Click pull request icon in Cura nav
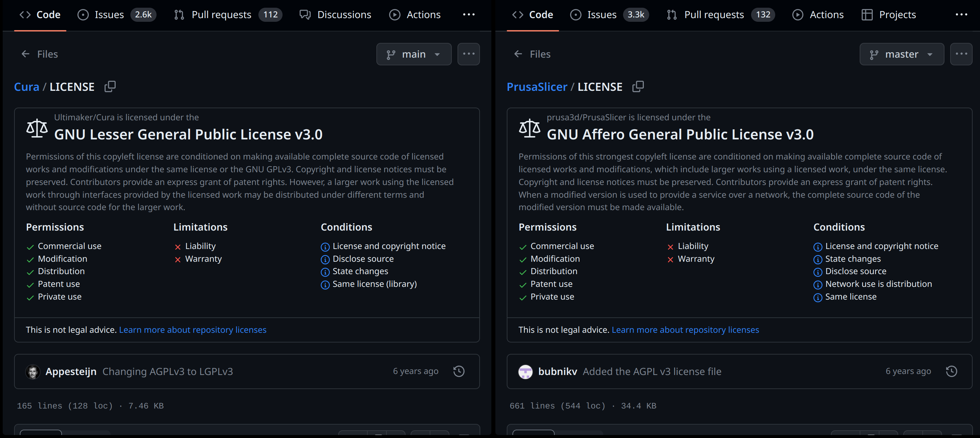 tap(179, 14)
